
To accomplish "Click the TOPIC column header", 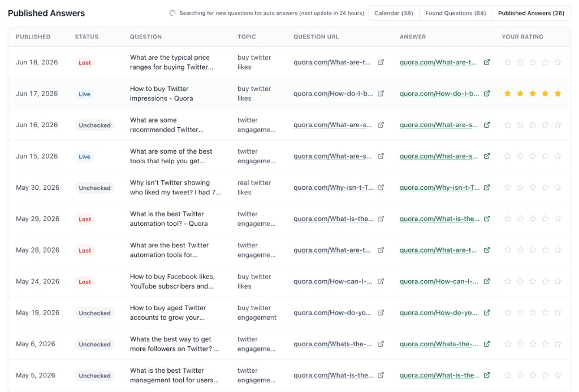I will click(x=247, y=37).
